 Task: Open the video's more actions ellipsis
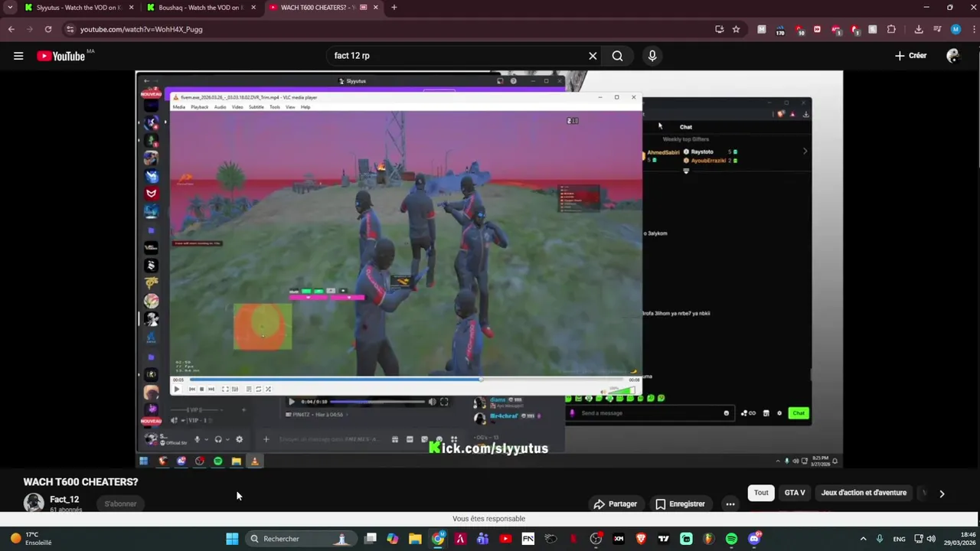[730, 504]
